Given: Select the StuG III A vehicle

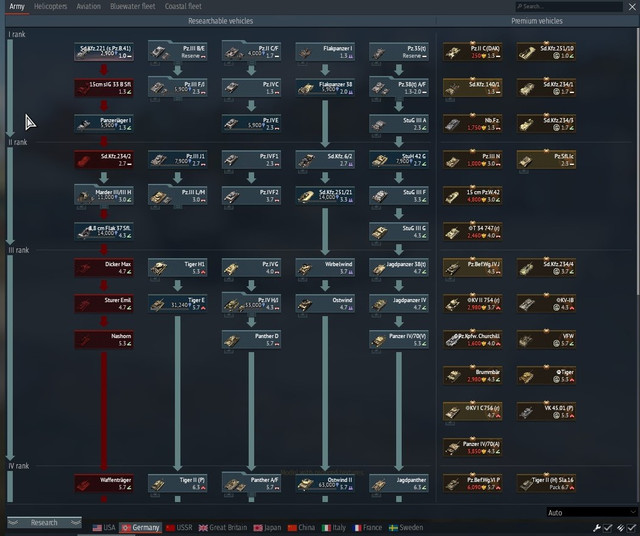Looking at the screenshot, I should coord(399,124).
